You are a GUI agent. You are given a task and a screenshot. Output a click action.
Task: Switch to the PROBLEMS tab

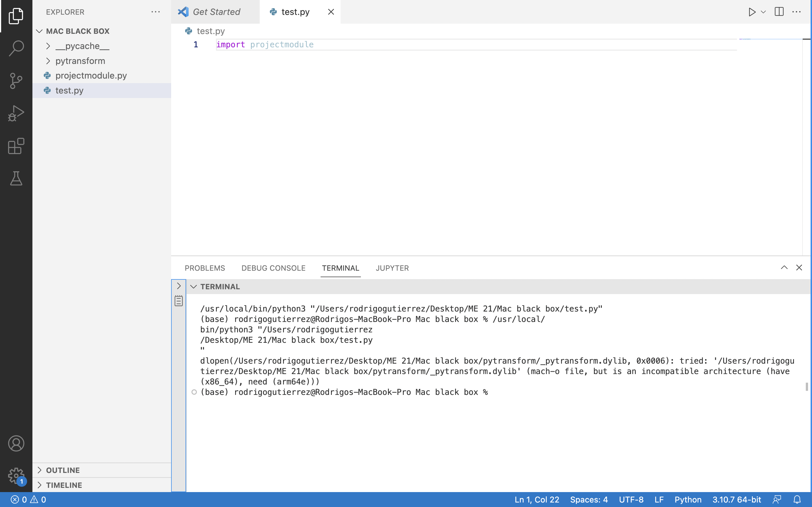205,268
